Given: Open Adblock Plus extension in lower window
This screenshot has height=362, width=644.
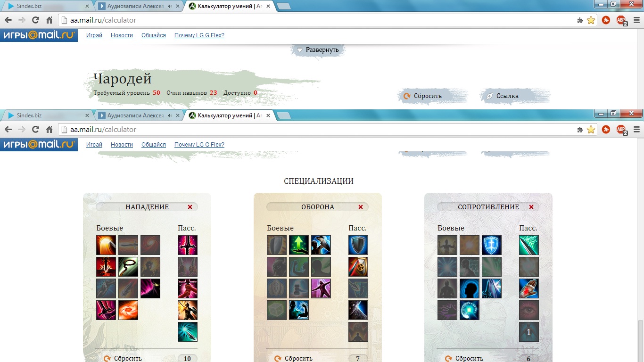Looking at the screenshot, I should coord(621,130).
